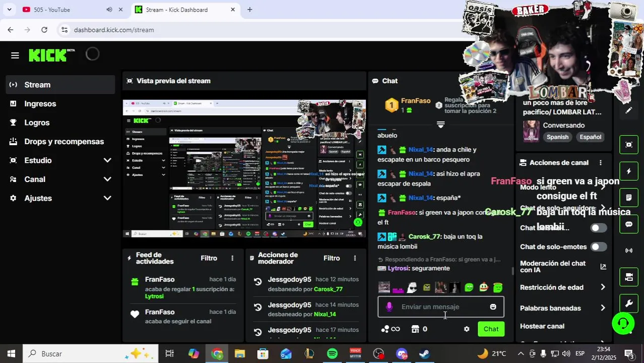644x363 pixels.
Task: Toggle the chat switch above solo-emotes
Action: click(x=599, y=228)
